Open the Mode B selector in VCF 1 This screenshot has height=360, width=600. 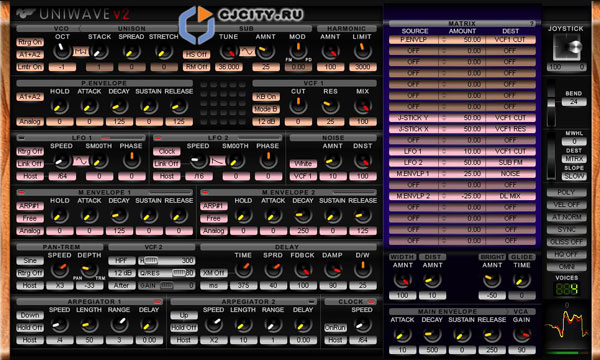tap(266, 109)
